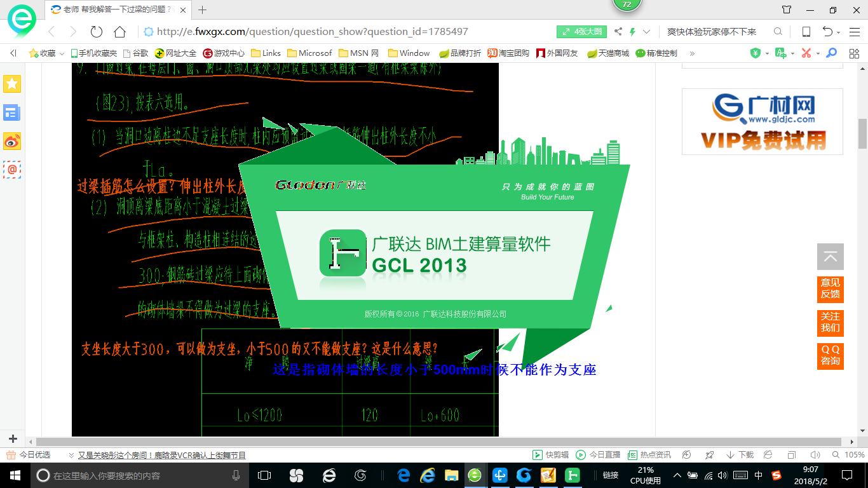Click the share icon in the address bar
Image resolution: width=868 pixels, height=488 pixels.
(x=618, y=32)
